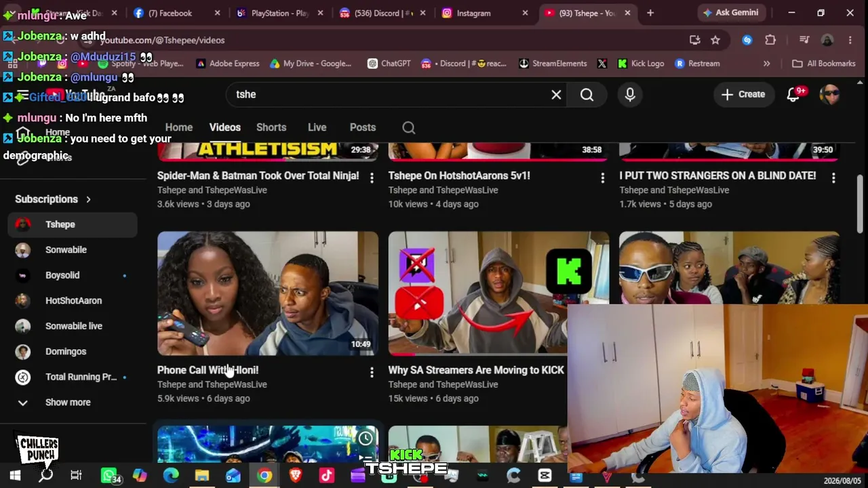
Task: Open options for Blind Date video
Action: 833,178
